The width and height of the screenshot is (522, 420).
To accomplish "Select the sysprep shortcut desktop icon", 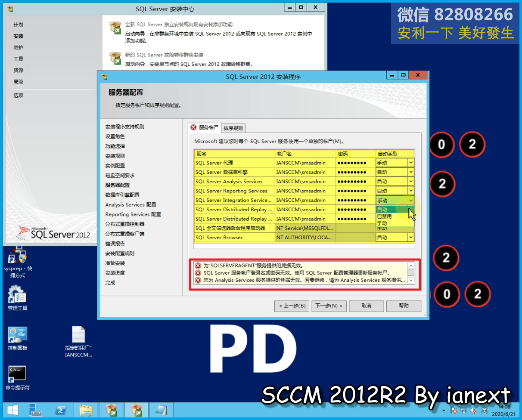I will (17, 262).
